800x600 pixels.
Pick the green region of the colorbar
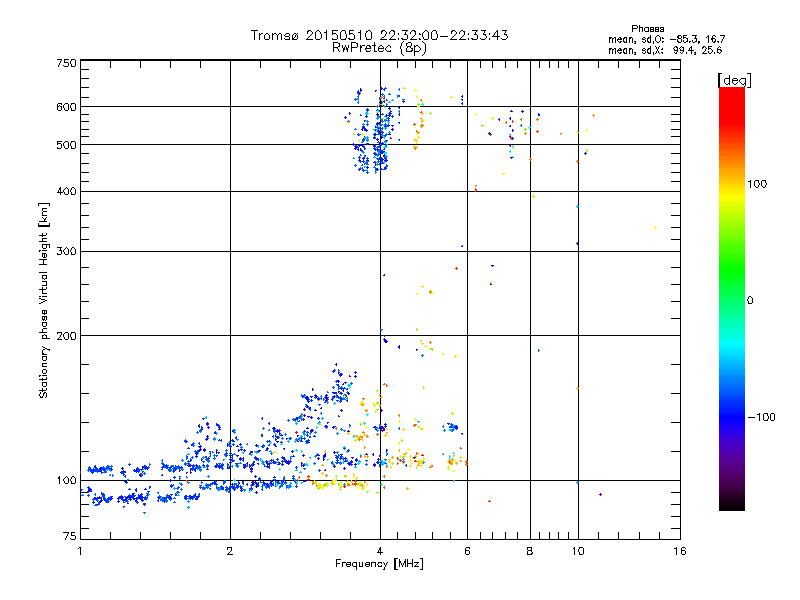pos(731,290)
